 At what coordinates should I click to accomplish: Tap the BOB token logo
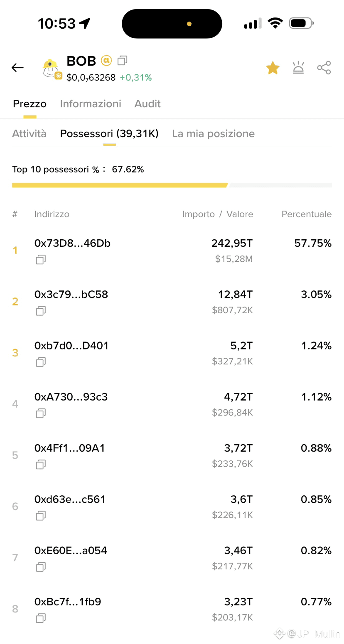tap(52, 69)
